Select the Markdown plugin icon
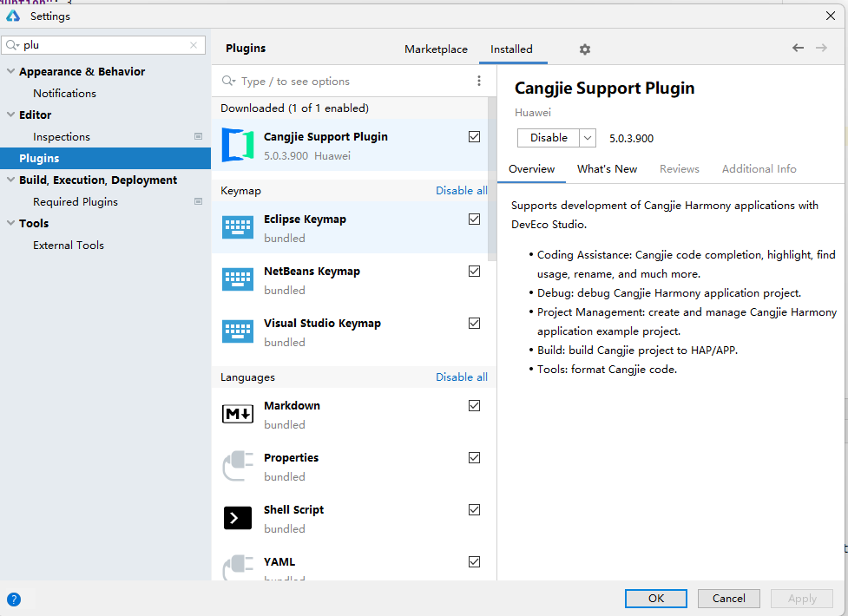The width and height of the screenshot is (848, 616). pyautogui.click(x=238, y=415)
